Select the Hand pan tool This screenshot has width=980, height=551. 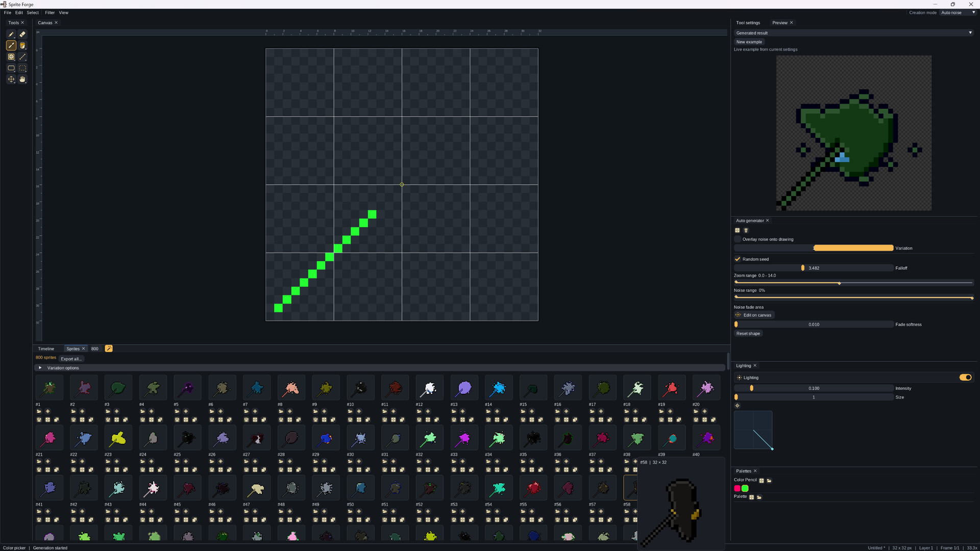(22, 79)
